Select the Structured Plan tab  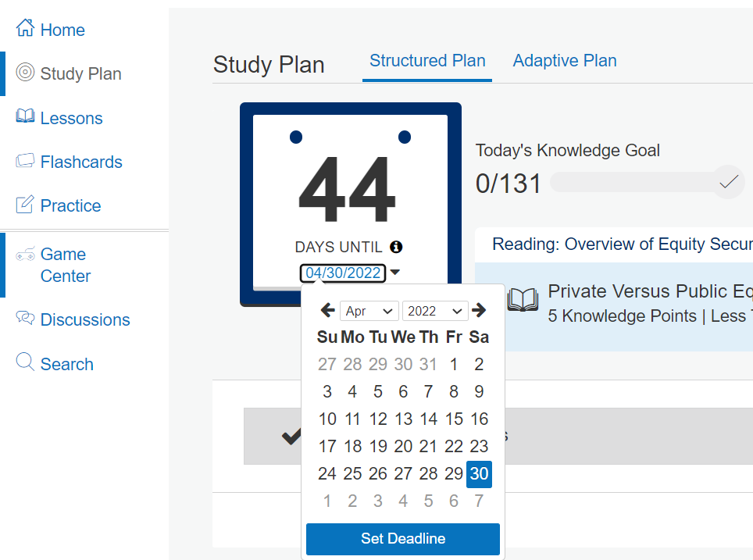pyautogui.click(x=427, y=60)
